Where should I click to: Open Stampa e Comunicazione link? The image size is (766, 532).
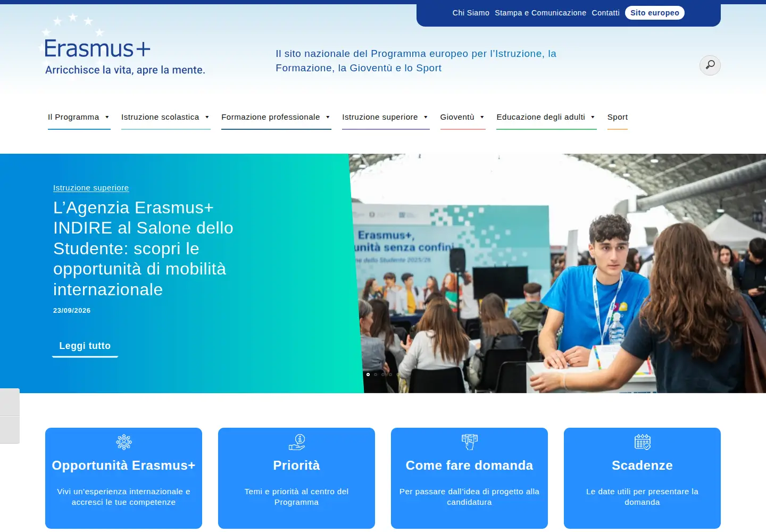pyautogui.click(x=540, y=13)
